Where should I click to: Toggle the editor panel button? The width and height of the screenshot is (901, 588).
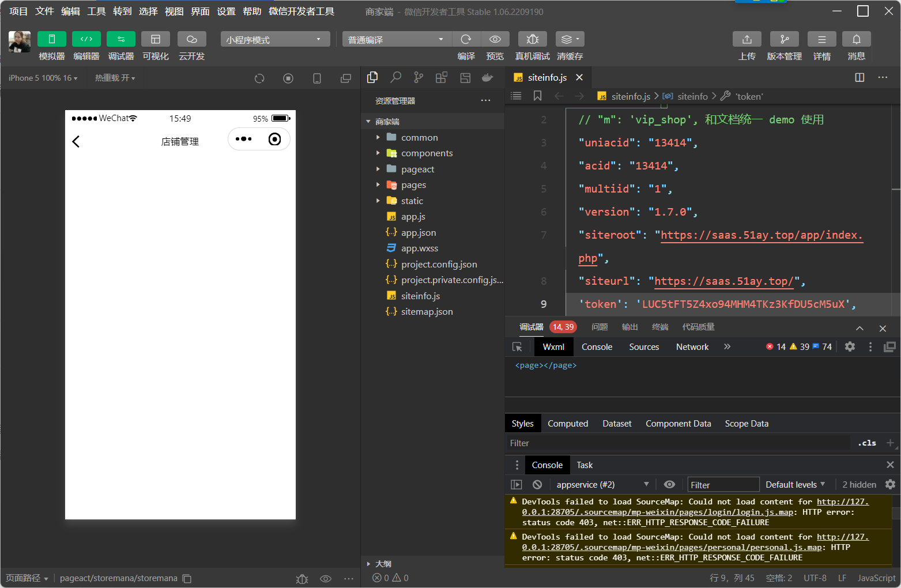click(x=86, y=39)
